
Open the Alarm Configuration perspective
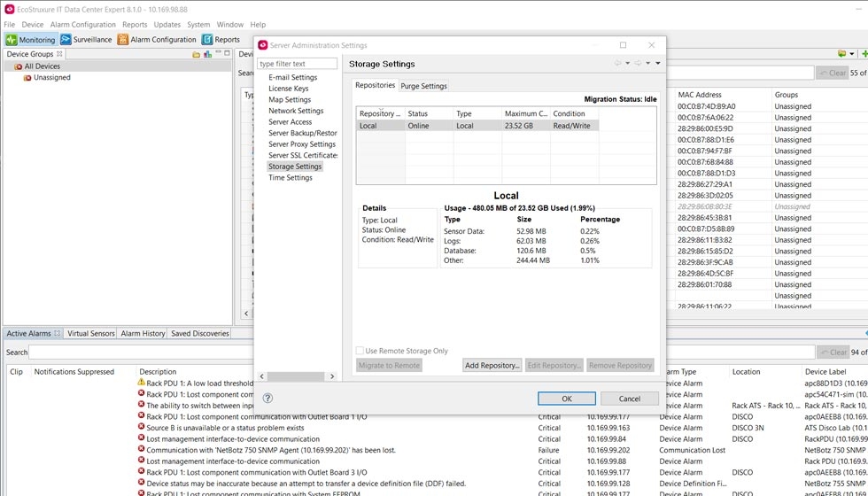click(x=156, y=40)
